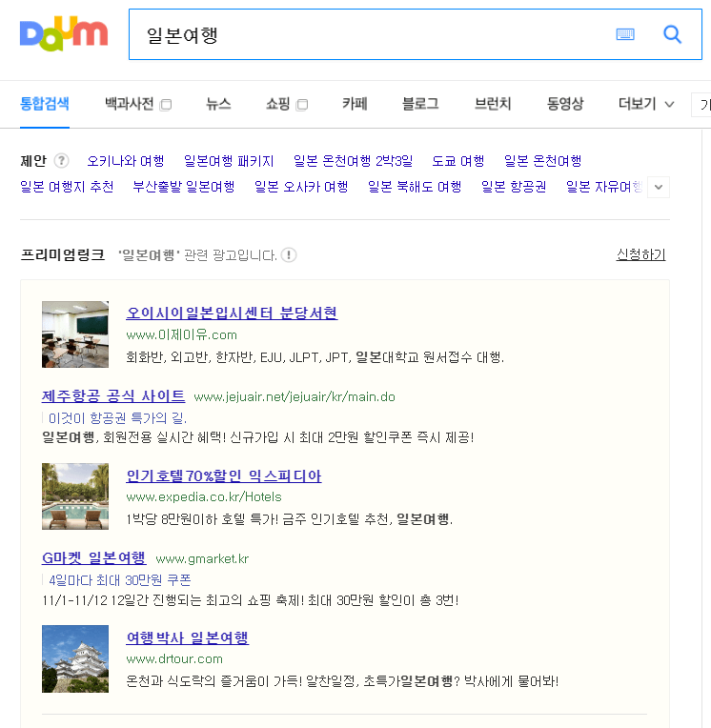Switch to the 뉴스 tab

[x=218, y=104]
